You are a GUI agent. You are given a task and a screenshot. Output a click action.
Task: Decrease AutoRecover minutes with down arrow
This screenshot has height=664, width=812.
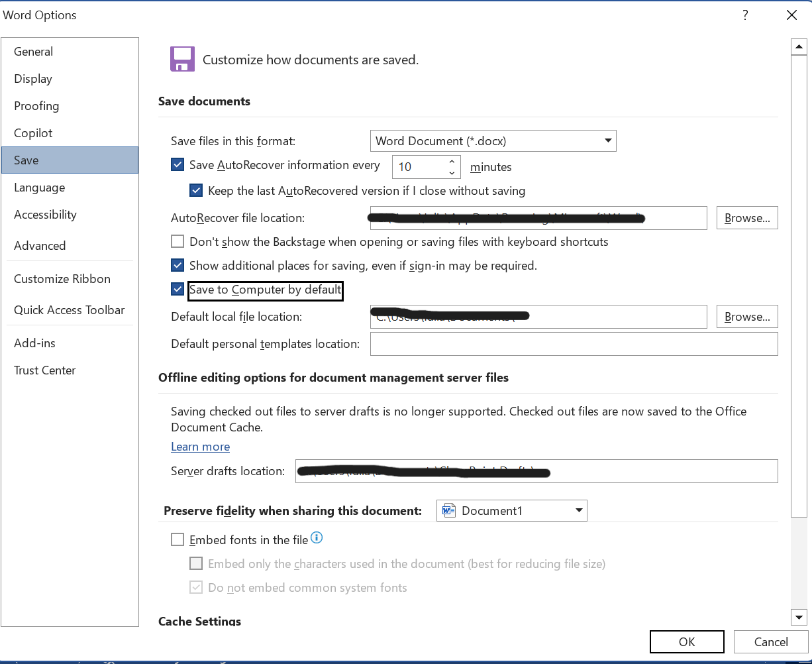[x=452, y=172]
